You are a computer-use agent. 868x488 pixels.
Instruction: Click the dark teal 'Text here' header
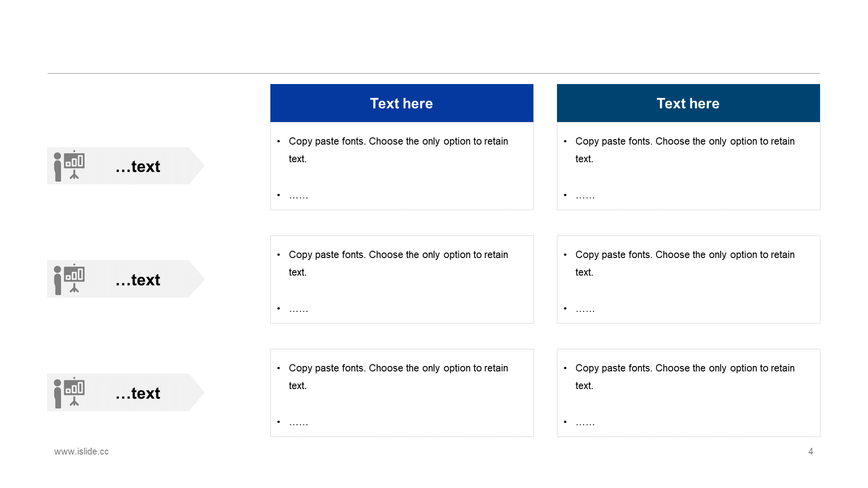tap(689, 103)
